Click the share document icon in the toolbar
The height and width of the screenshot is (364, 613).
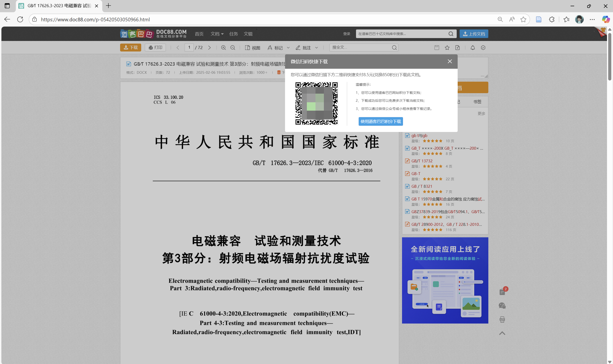pos(457,48)
